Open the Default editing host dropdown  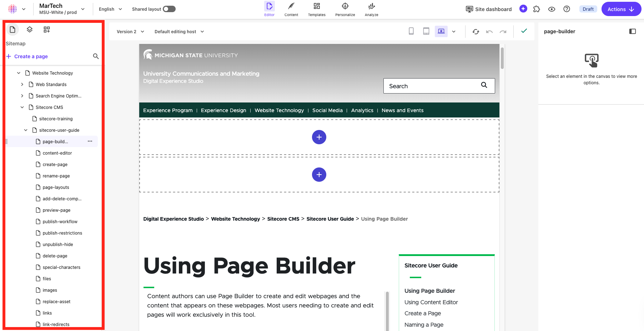tap(179, 31)
